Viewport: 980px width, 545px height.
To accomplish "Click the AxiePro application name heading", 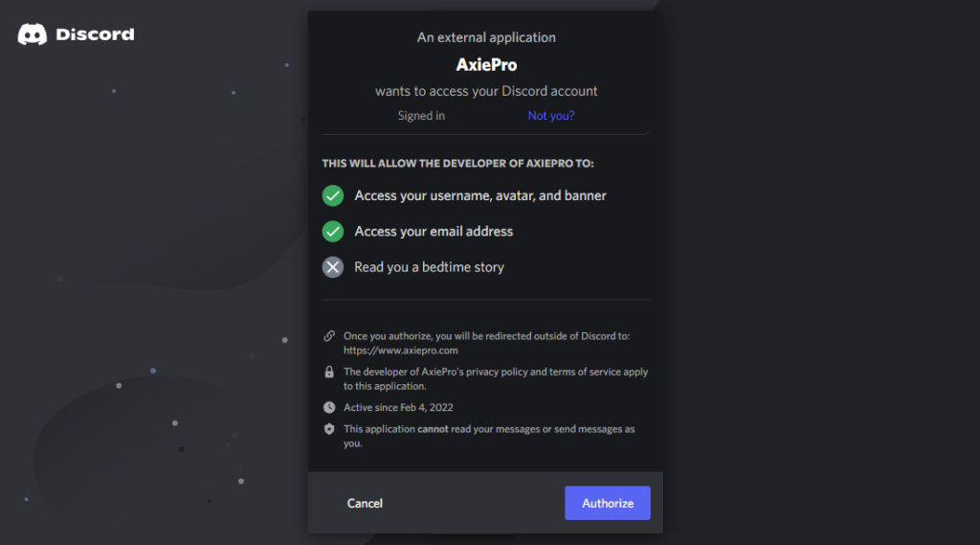I will [x=486, y=65].
